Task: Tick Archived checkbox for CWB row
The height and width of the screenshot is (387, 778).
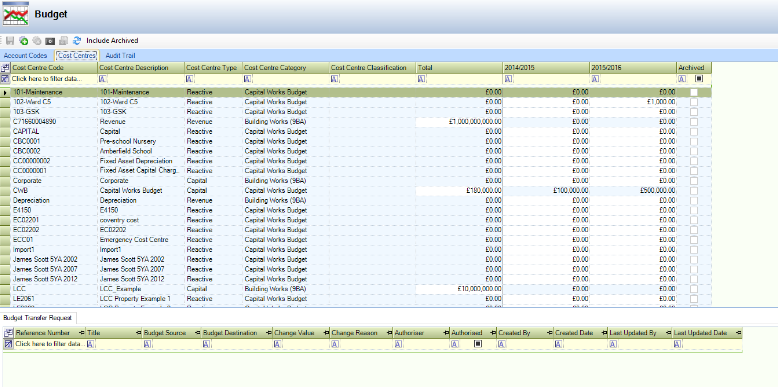Action: tap(694, 191)
